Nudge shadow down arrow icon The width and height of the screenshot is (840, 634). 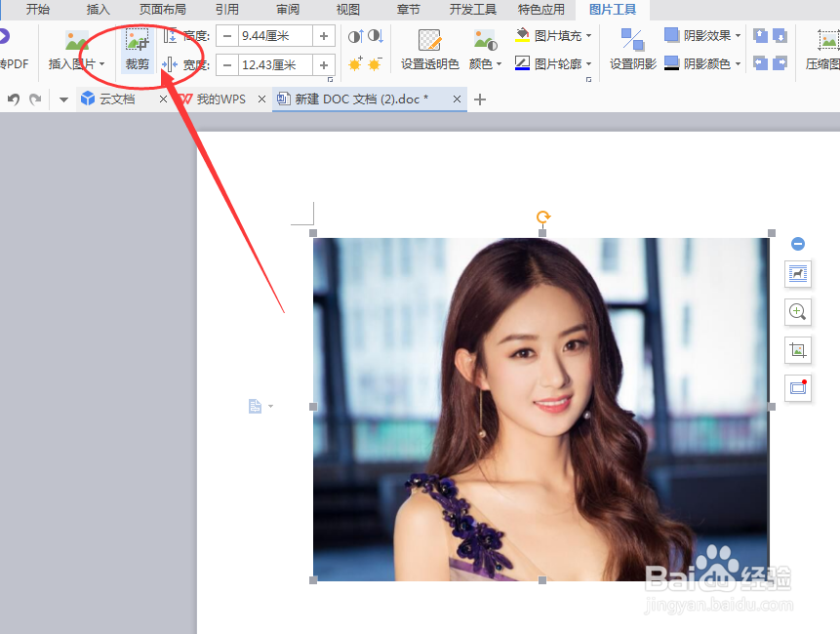(780, 36)
